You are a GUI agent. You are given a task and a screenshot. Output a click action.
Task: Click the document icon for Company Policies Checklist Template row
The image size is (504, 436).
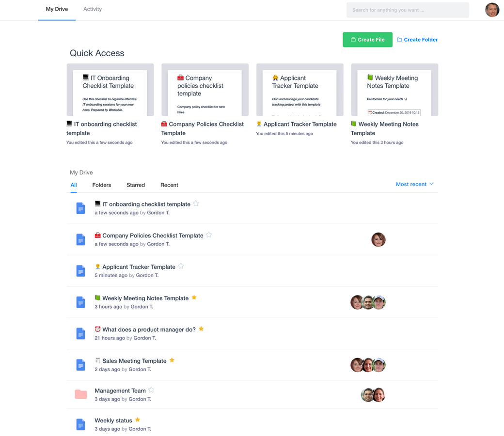(80, 240)
